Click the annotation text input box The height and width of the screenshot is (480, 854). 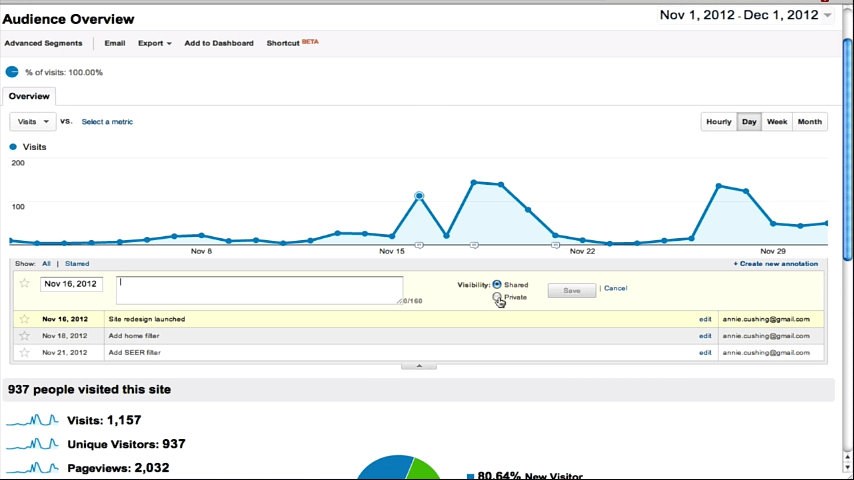[x=259, y=290]
